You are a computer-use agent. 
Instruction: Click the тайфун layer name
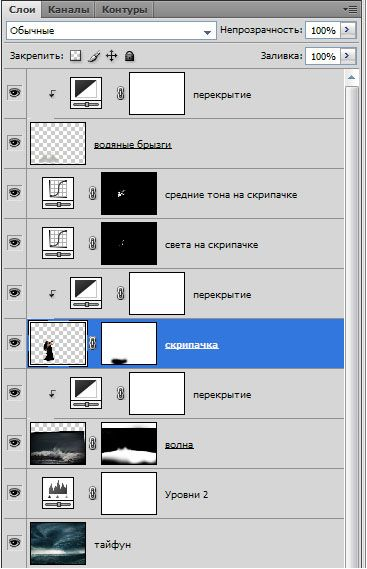tap(113, 544)
